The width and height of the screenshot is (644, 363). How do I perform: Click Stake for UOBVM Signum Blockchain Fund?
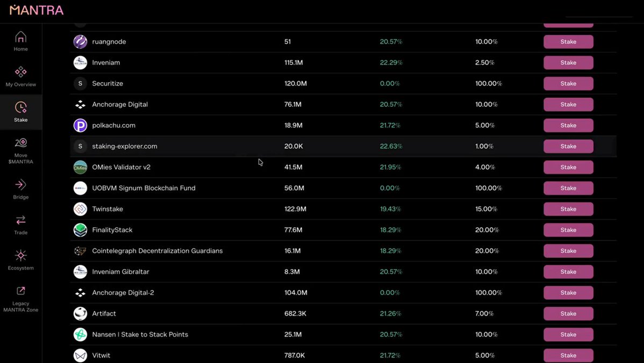click(568, 188)
